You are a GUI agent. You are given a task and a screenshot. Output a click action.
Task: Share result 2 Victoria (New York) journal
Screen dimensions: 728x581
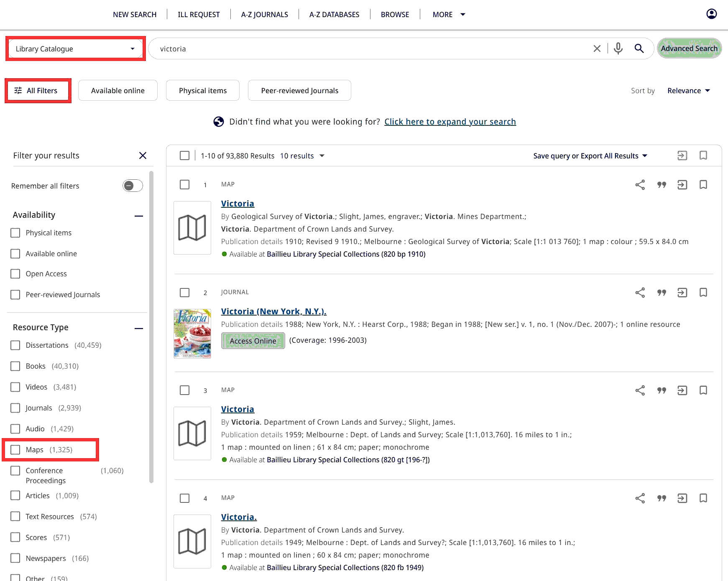[640, 293]
